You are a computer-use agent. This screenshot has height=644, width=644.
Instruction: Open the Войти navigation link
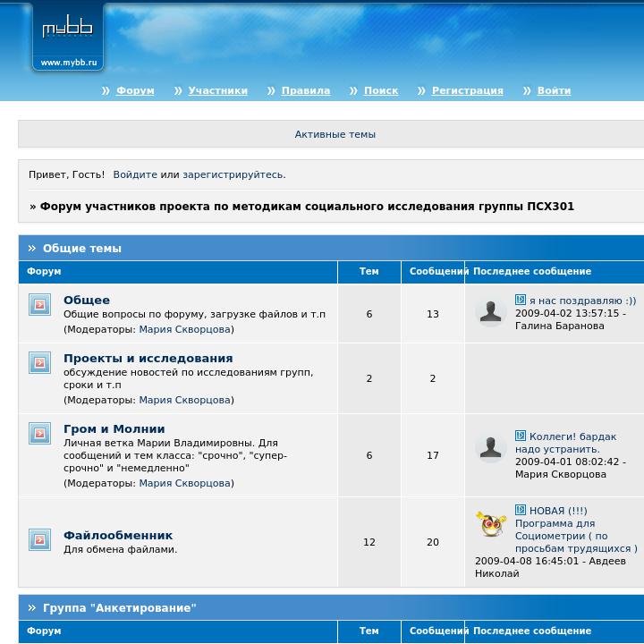click(554, 90)
